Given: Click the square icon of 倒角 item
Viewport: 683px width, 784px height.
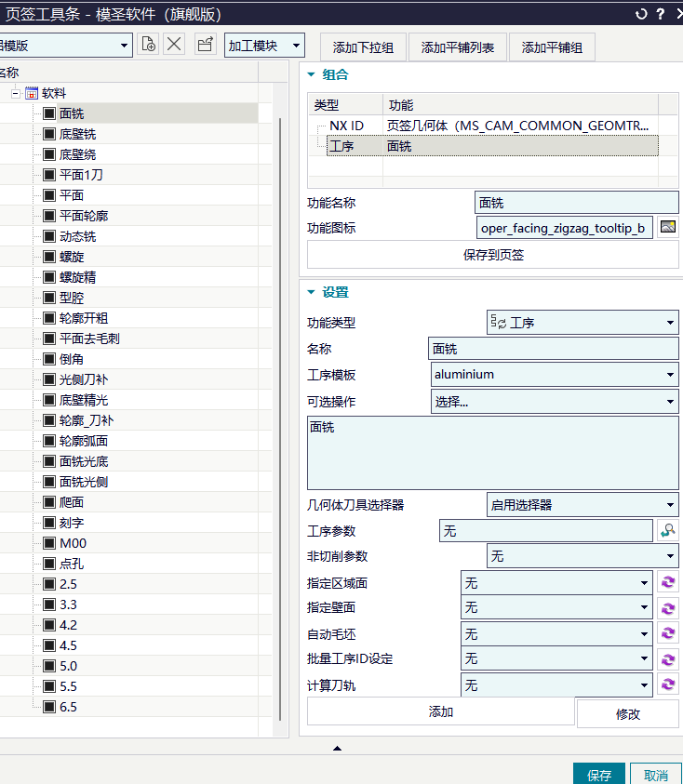Looking at the screenshot, I should coord(49,359).
